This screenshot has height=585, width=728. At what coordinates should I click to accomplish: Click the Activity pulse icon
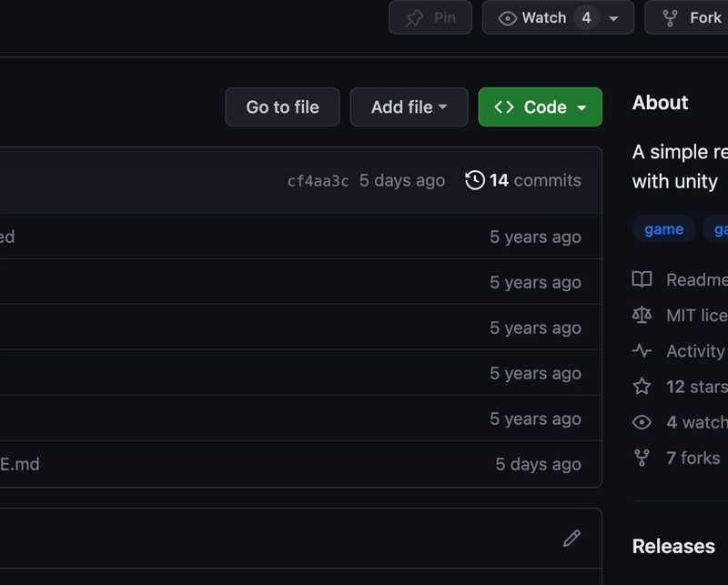642,350
